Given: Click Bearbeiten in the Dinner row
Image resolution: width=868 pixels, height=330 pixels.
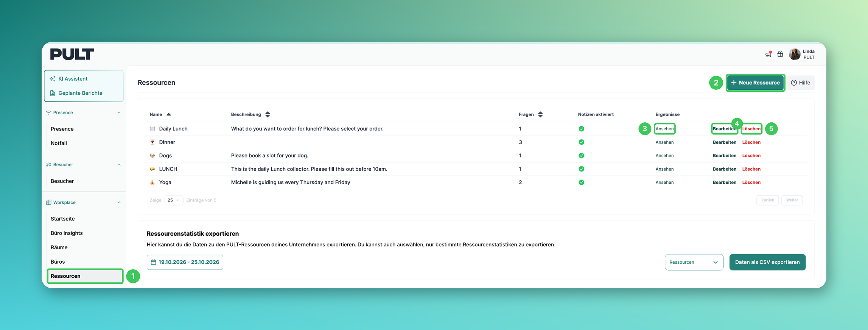Looking at the screenshot, I should pos(725,142).
